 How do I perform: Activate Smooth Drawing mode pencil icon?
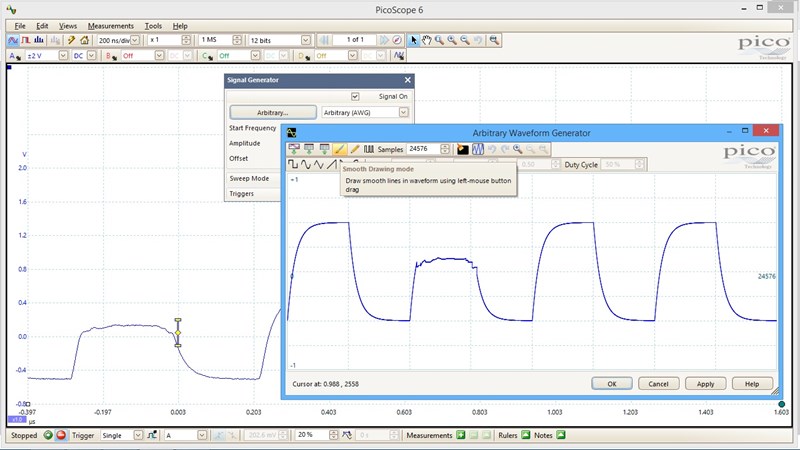coord(340,149)
